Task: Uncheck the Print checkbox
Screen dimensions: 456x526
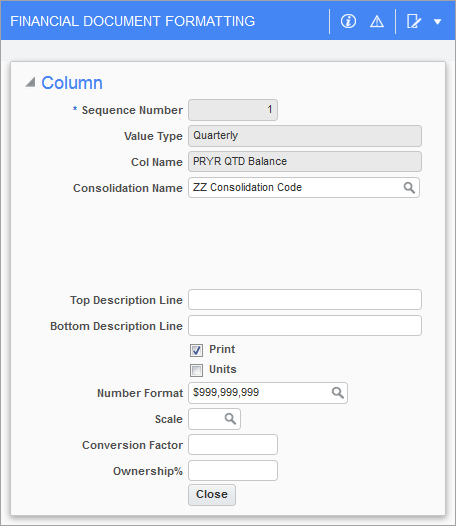Action: pos(196,350)
